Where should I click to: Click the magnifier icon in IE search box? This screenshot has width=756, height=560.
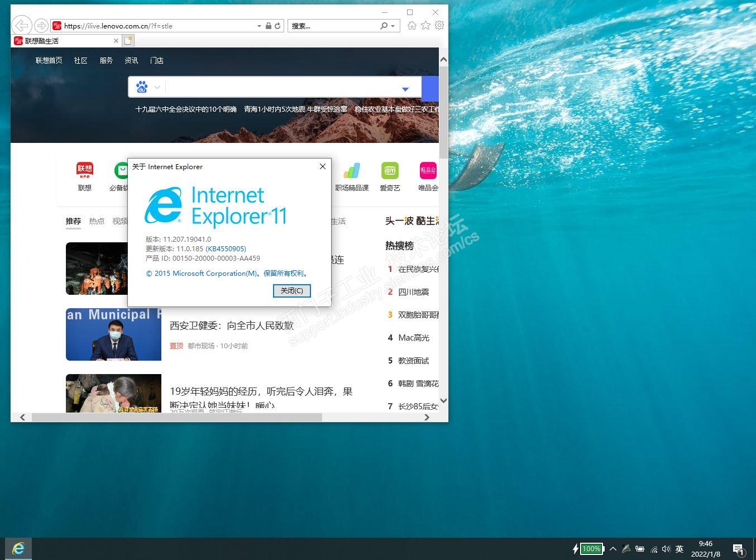click(x=384, y=26)
